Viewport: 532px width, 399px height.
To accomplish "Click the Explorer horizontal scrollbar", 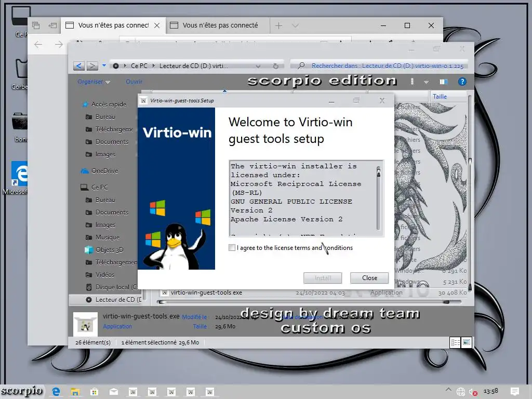I will [x=309, y=302].
